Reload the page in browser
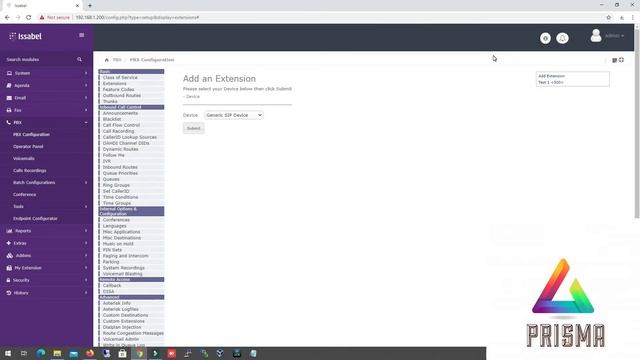This screenshot has height=360, width=640. 29,18
